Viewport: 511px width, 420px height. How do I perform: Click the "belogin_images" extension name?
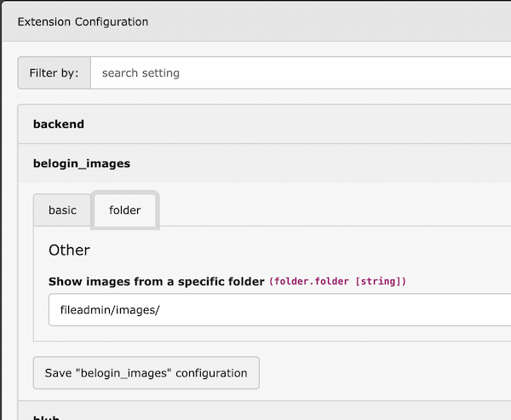pos(82,163)
